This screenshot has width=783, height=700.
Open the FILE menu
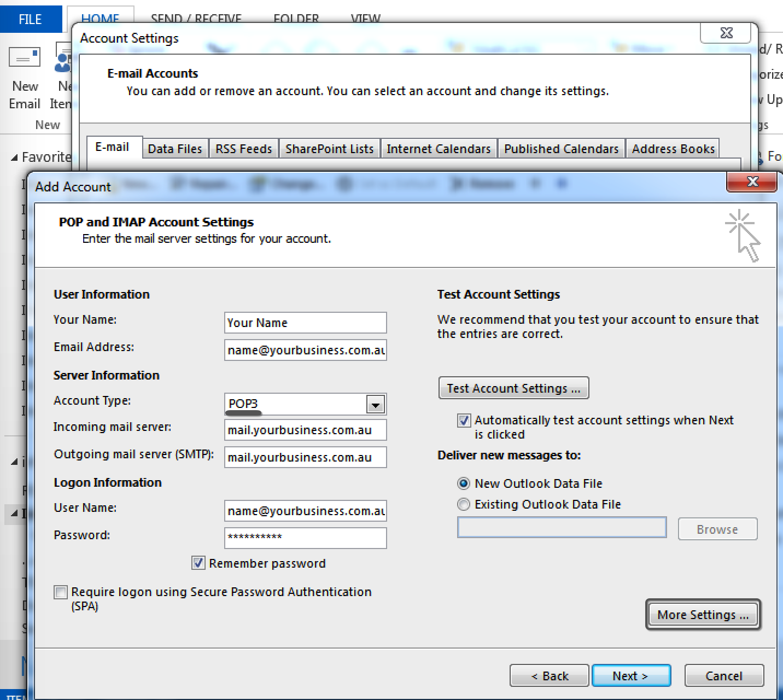coord(30,19)
